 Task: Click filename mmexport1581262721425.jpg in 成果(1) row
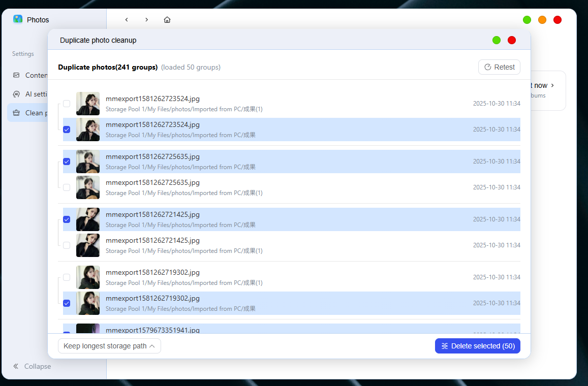click(x=152, y=240)
